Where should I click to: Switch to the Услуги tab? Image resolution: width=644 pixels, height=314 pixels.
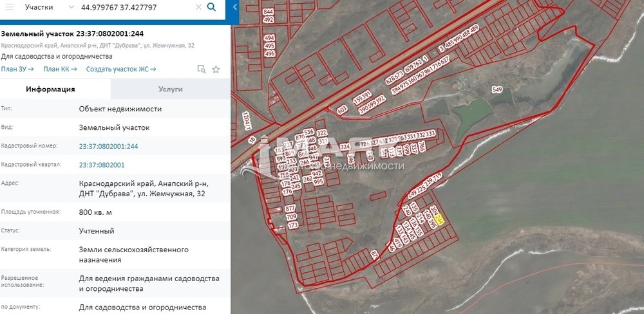170,89
